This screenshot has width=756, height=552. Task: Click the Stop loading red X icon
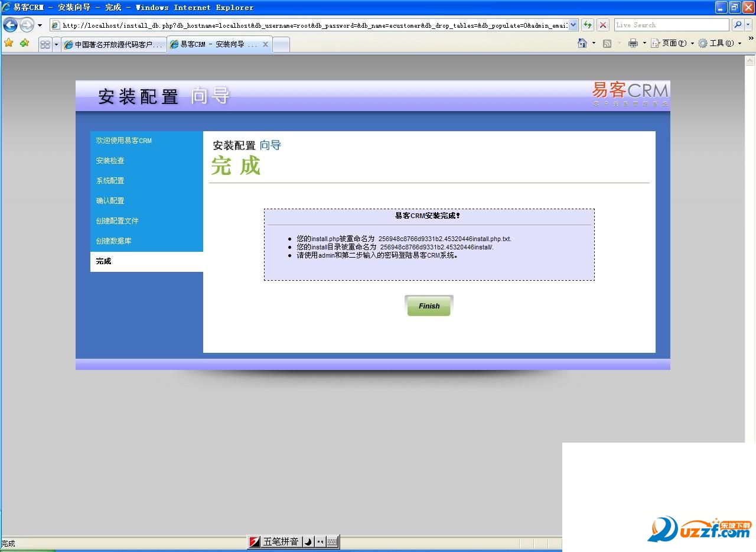(603, 25)
